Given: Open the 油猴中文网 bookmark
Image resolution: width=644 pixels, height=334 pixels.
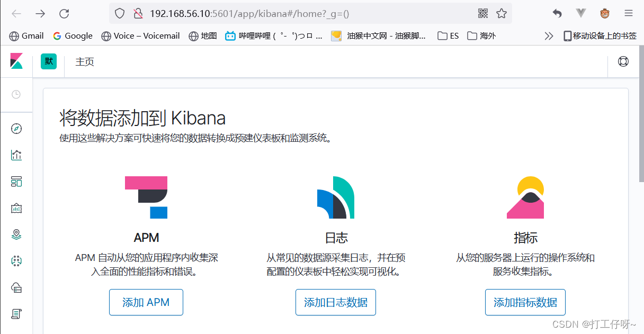Looking at the screenshot, I should [379, 36].
